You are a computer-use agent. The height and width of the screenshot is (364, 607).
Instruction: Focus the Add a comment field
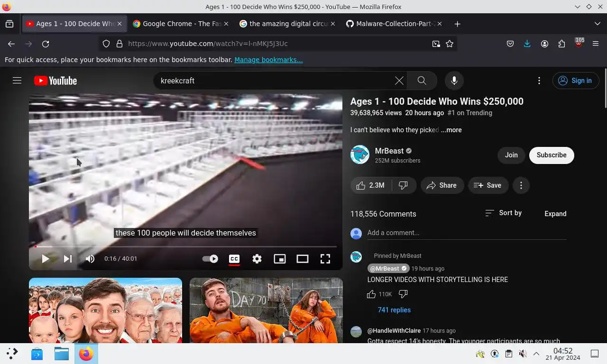(x=467, y=233)
